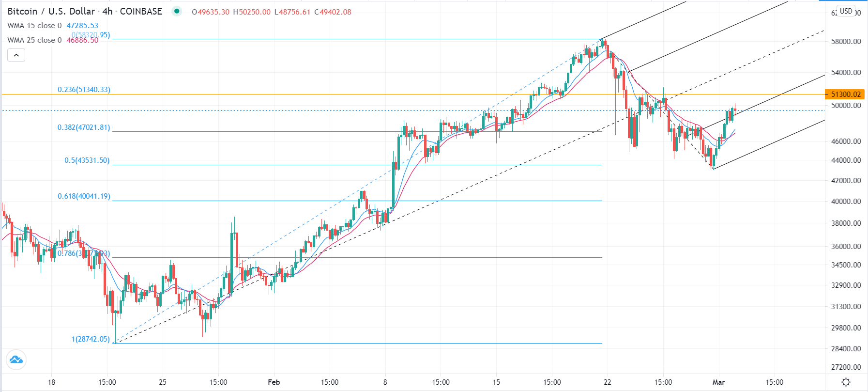Collapse the indicator legend with the chevron

(x=16, y=55)
